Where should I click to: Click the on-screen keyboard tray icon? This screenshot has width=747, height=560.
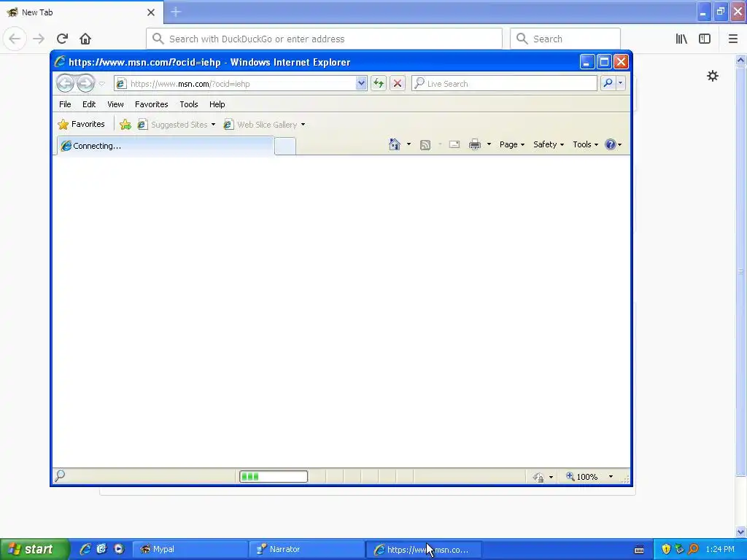639,550
